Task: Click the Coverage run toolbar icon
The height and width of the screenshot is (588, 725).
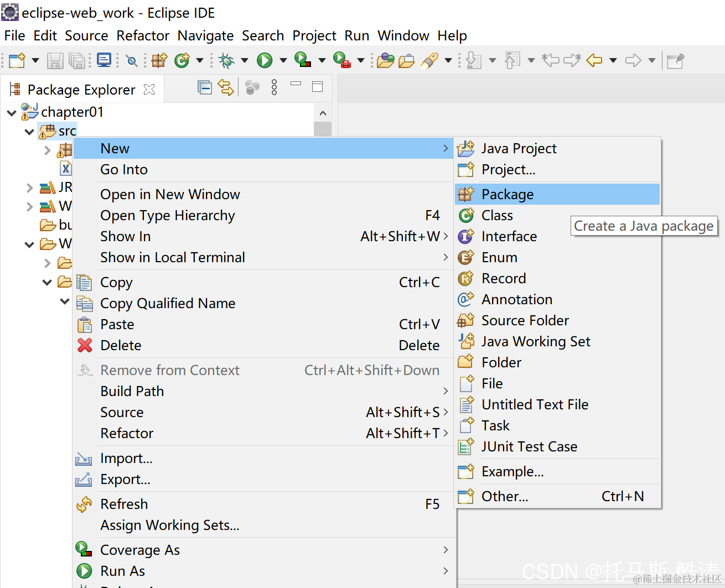Action: [x=303, y=60]
